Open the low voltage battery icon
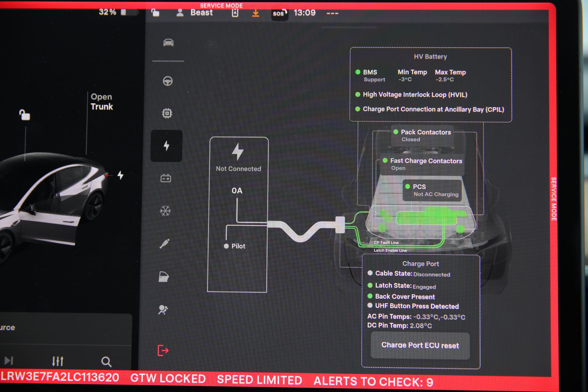The image size is (588, 392). point(166,178)
